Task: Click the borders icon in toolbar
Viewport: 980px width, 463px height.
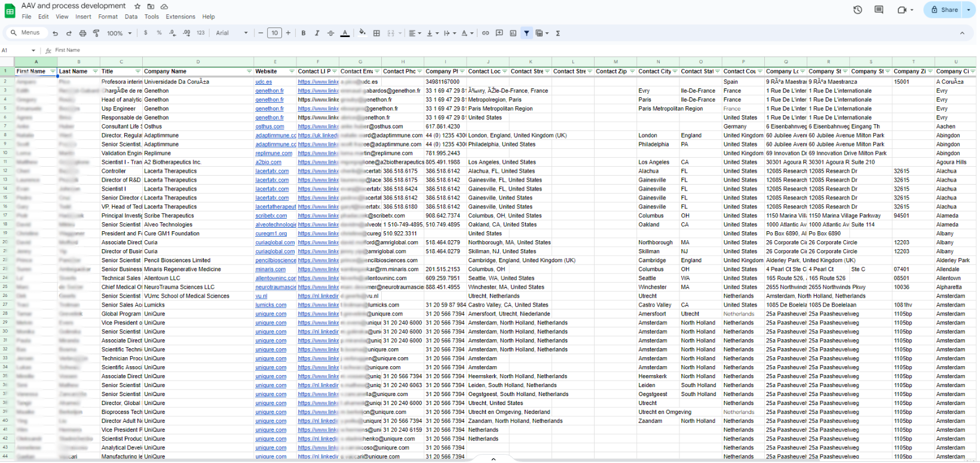Action: [x=376, y=33]
